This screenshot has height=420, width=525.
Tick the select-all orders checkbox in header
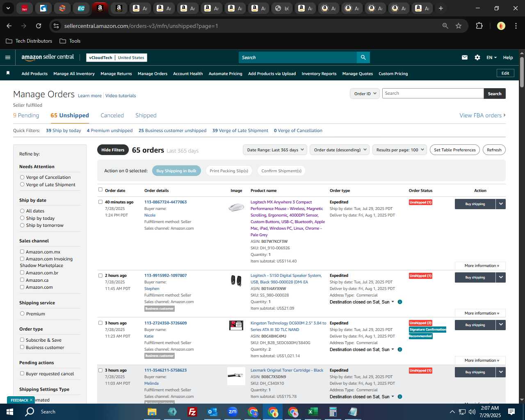point(100,190)
